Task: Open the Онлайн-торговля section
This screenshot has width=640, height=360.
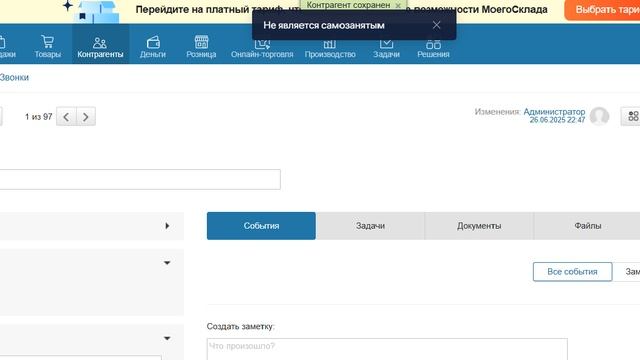Action: [262, 48]
